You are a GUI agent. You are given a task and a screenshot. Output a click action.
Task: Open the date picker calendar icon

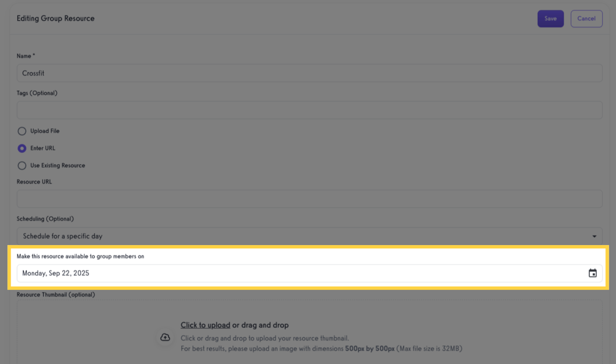click(x=592, y=273)
